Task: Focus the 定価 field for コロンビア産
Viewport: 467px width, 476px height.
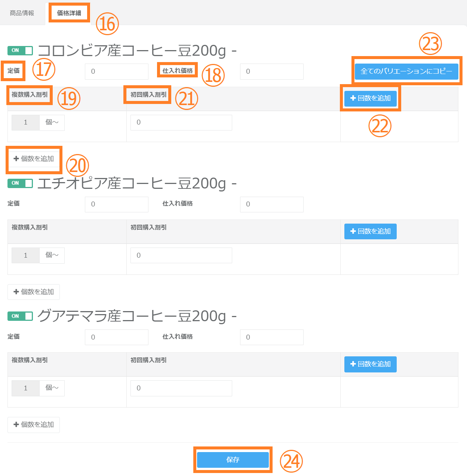Action: click(x=117, y=71)
